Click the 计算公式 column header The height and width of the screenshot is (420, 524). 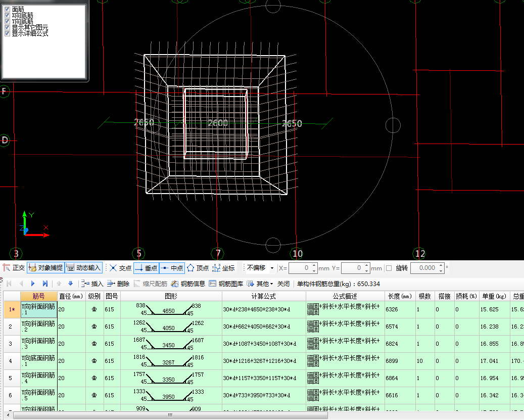pyautogui.click(x=264, y=296)
